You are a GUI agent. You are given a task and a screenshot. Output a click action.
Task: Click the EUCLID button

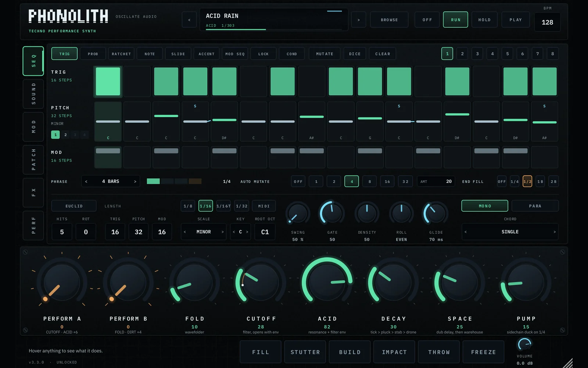coord(74,206)
